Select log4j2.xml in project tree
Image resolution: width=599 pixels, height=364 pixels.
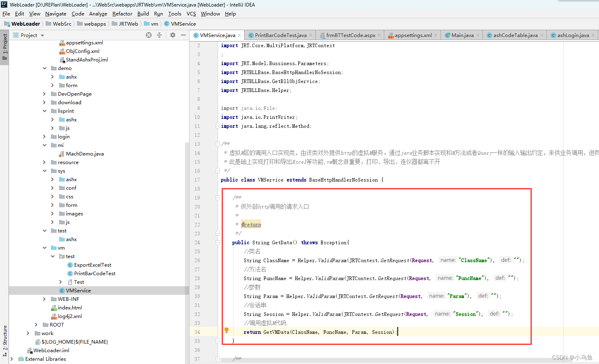coord(70,316)
